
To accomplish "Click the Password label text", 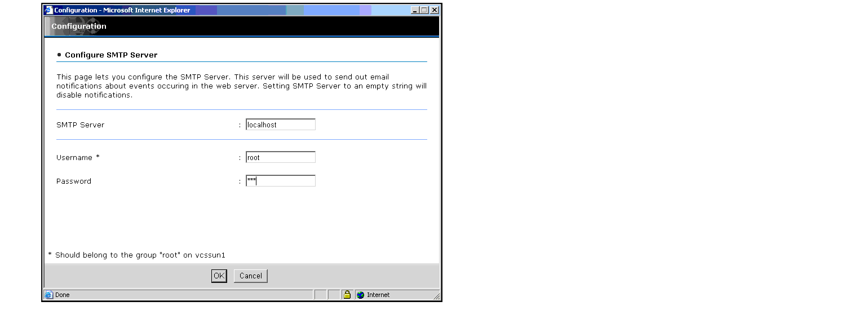I will [73, 181].
